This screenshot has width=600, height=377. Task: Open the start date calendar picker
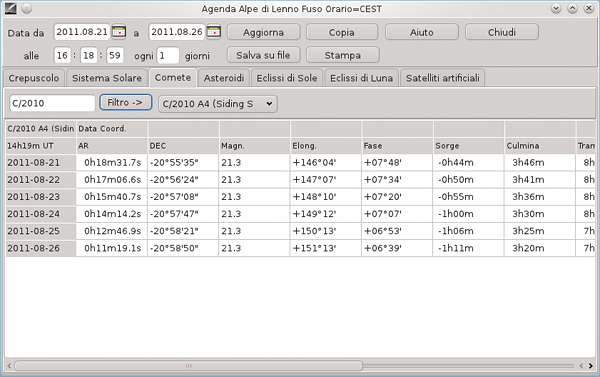119,32
